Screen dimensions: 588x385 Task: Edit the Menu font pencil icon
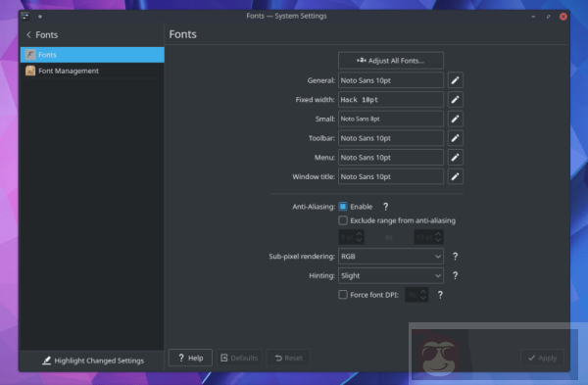coord(456,158)
